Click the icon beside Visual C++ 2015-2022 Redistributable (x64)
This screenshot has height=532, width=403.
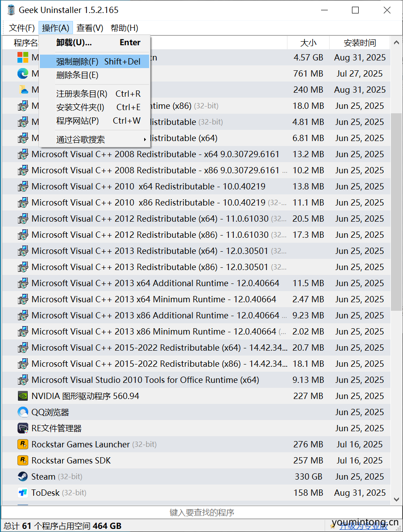[23, 348]
